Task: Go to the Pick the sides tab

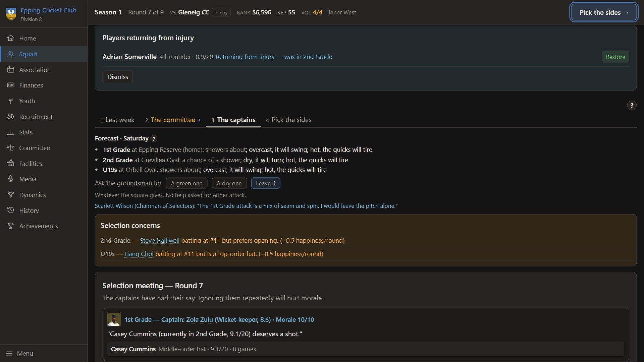Action: click(x=288, y=120)
